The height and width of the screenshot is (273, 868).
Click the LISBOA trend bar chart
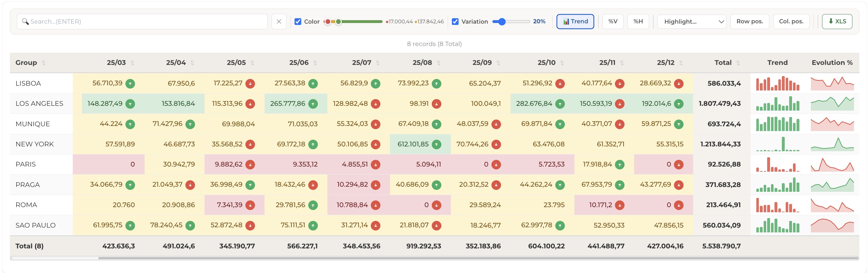(777, 83)
